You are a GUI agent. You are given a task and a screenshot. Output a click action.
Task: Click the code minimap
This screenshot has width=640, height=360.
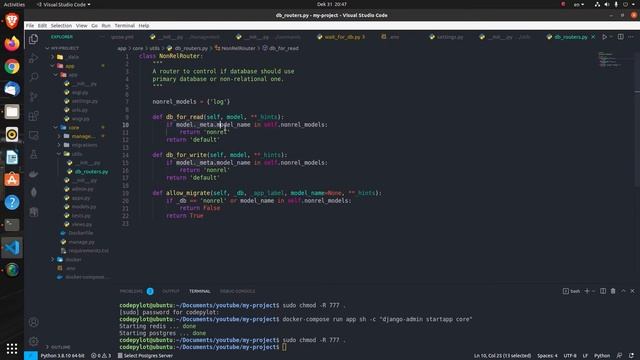(x=609, y=59)
